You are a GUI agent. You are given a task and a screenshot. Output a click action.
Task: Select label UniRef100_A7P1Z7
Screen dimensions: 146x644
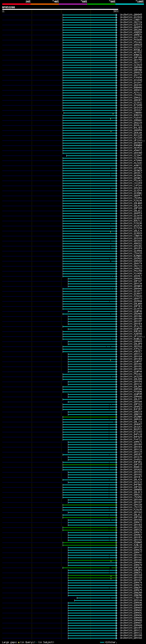tap(131, 349)
